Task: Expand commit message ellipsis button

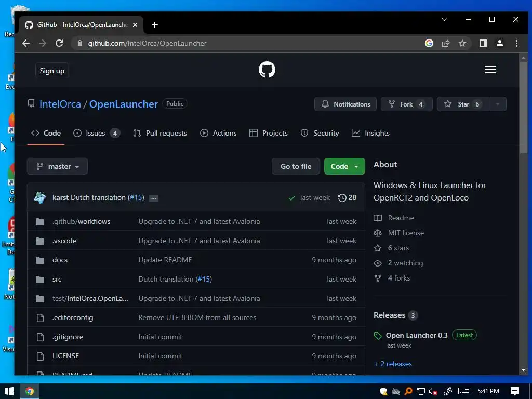Action: pos(153,198)
